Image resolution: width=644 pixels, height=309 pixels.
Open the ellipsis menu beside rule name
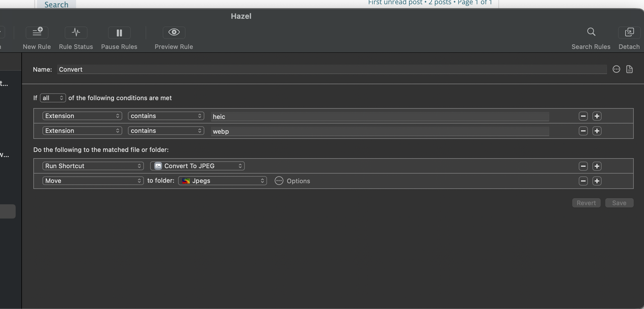(x=616, y=69)
